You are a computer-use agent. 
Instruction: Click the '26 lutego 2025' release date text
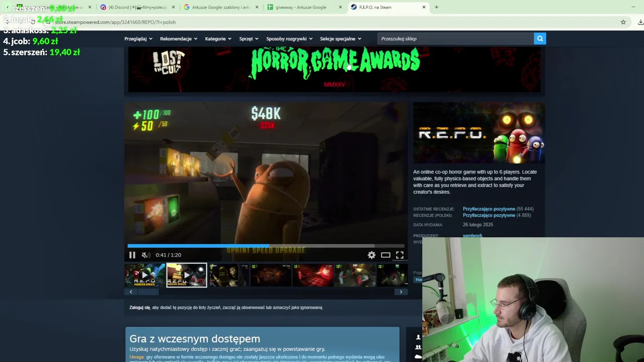pyautogui.click(x=478, y=225)
